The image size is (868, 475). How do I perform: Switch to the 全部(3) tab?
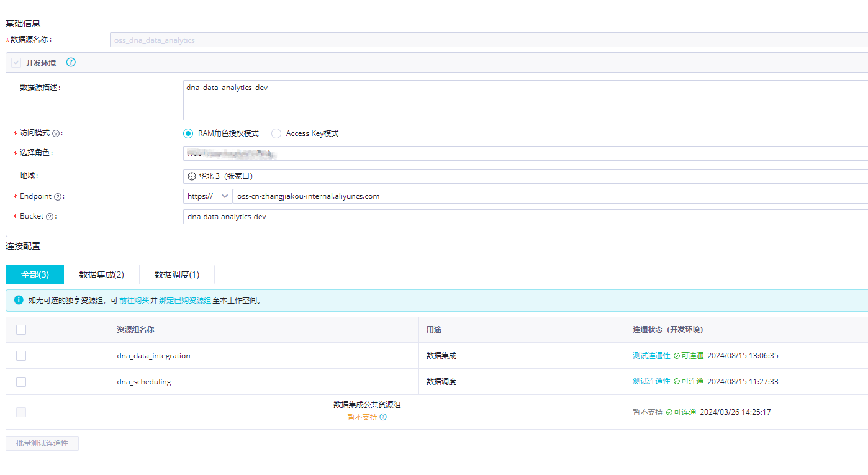point(35,274)
